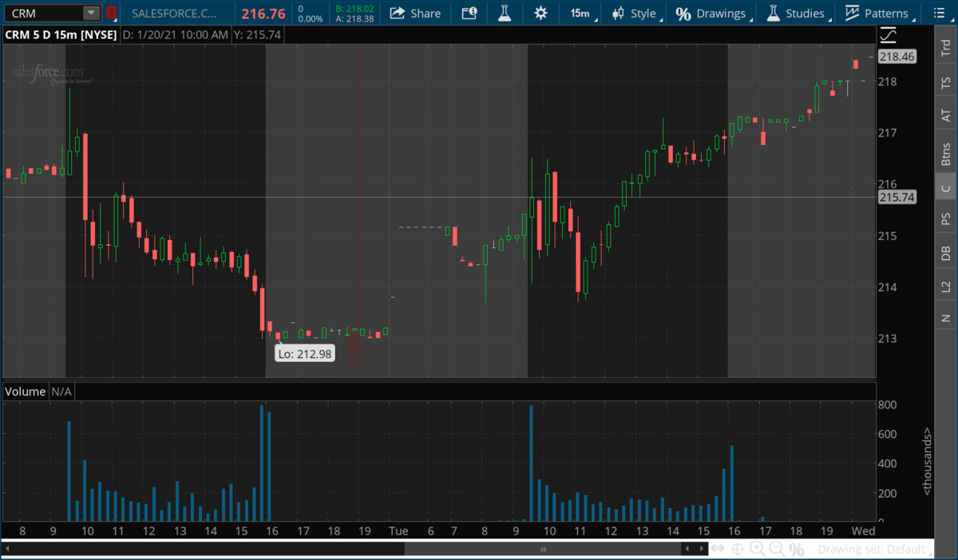Image resolution: width=958 pixels, height=560 pixels.
Task: Select the C sidebar tab
Action: point(946,188)
